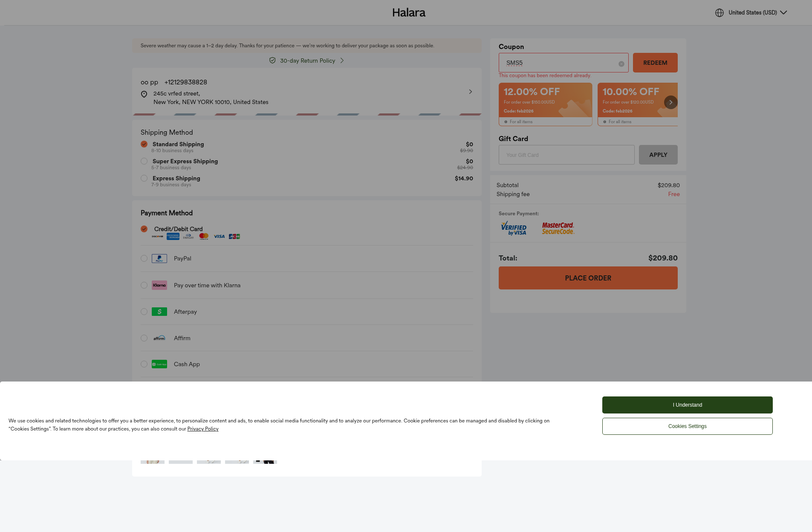Clear the coupon code field
Image resolution: width=812 pixels, height=532 pixels.
(x=621, y=64)
